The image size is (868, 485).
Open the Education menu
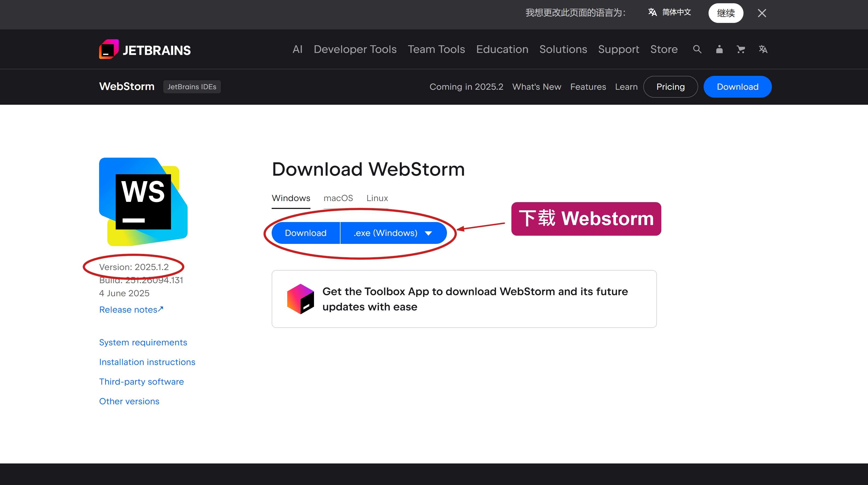[x=502, y=49]
